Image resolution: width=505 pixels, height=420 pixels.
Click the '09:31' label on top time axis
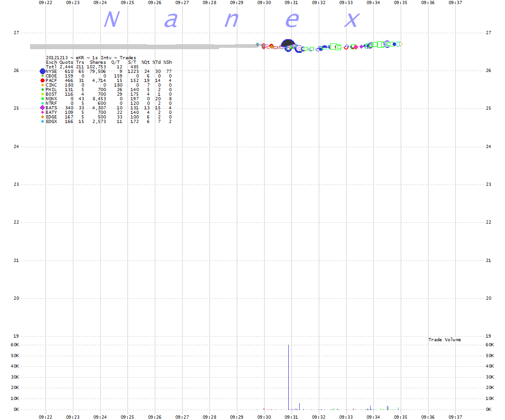click(291, 3)
